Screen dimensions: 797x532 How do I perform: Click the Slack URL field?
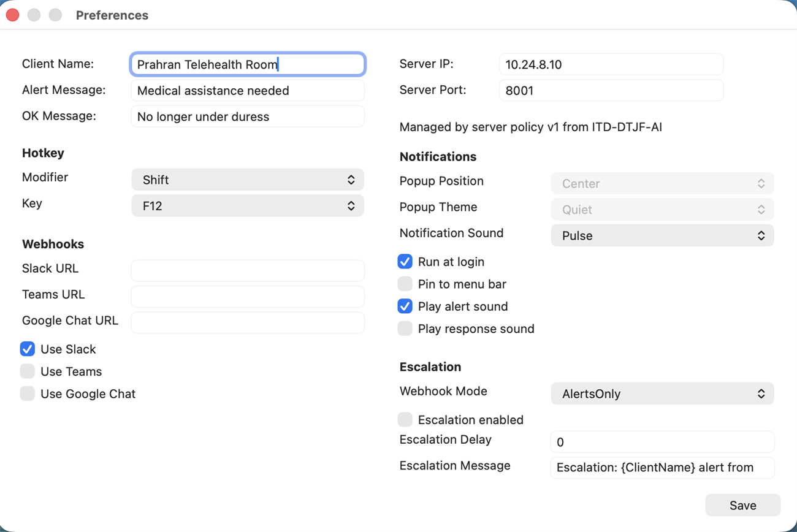(x=248, y=270)
